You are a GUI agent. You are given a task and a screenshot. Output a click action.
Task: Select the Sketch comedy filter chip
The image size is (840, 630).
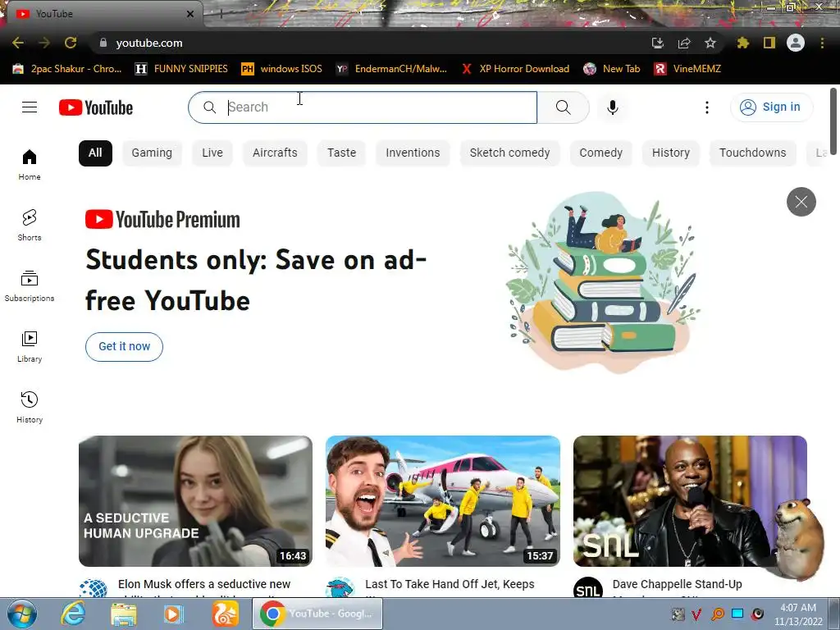510,153
